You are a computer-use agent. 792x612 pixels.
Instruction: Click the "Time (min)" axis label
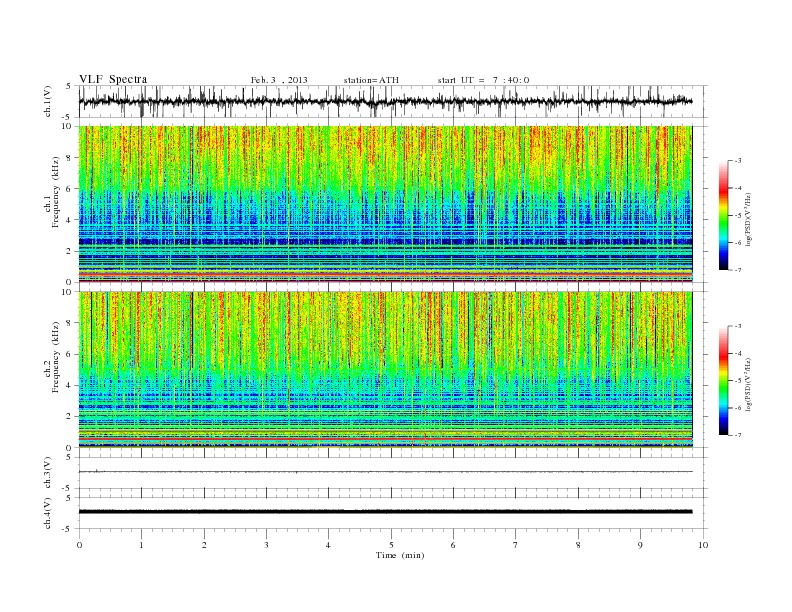400,555
